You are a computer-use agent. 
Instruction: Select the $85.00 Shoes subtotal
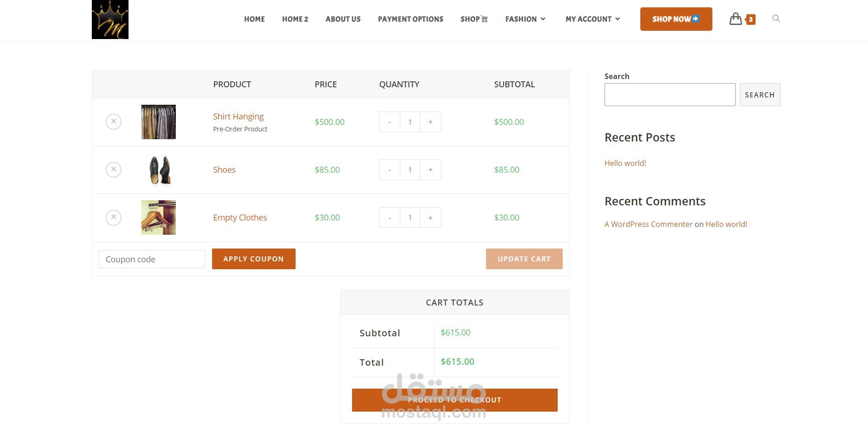(507, 170)
